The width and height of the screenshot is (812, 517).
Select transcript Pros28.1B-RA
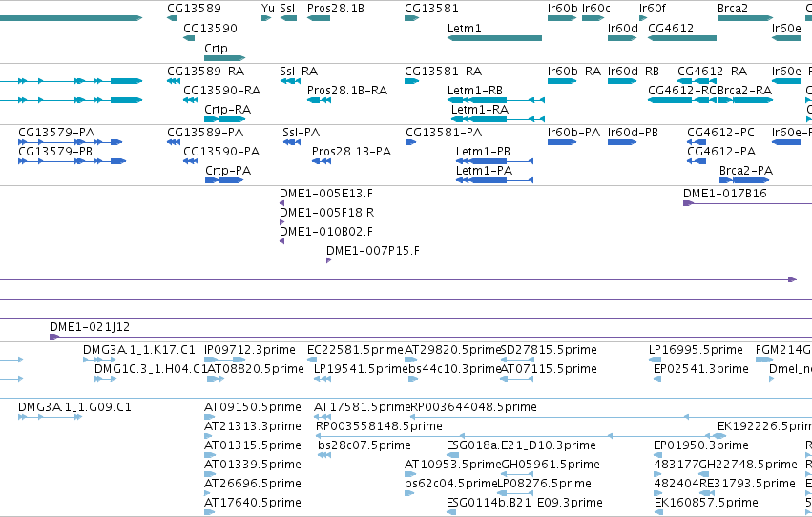[x=319, y=100]
